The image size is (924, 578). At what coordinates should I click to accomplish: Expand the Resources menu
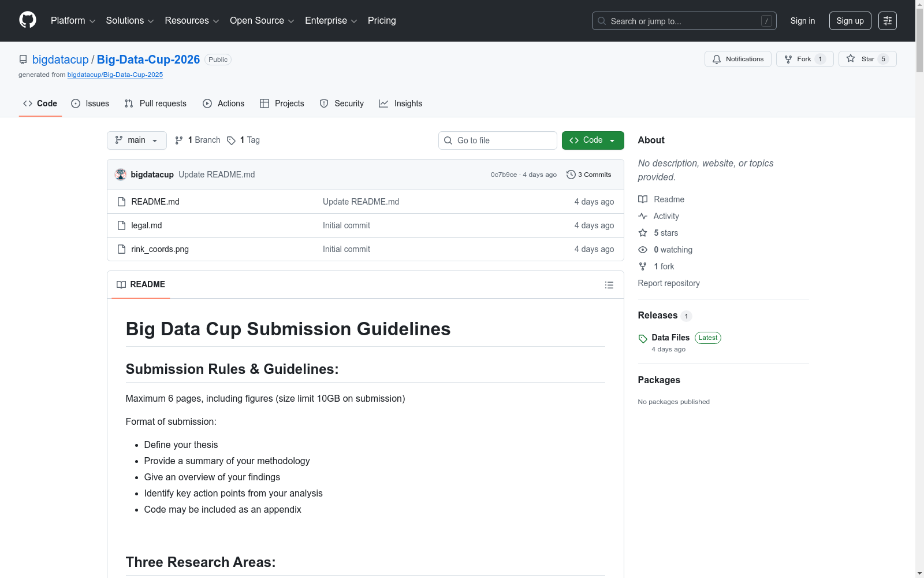(192, 21)
